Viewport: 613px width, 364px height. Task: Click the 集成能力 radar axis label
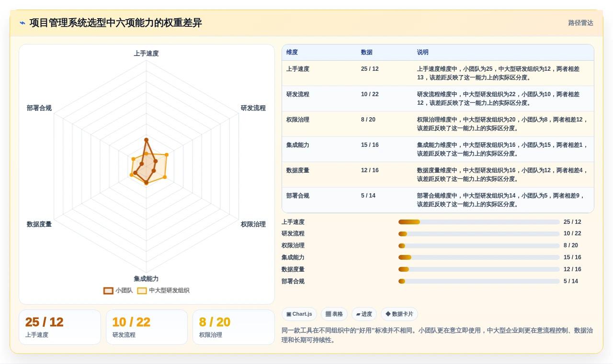(146, 279)
